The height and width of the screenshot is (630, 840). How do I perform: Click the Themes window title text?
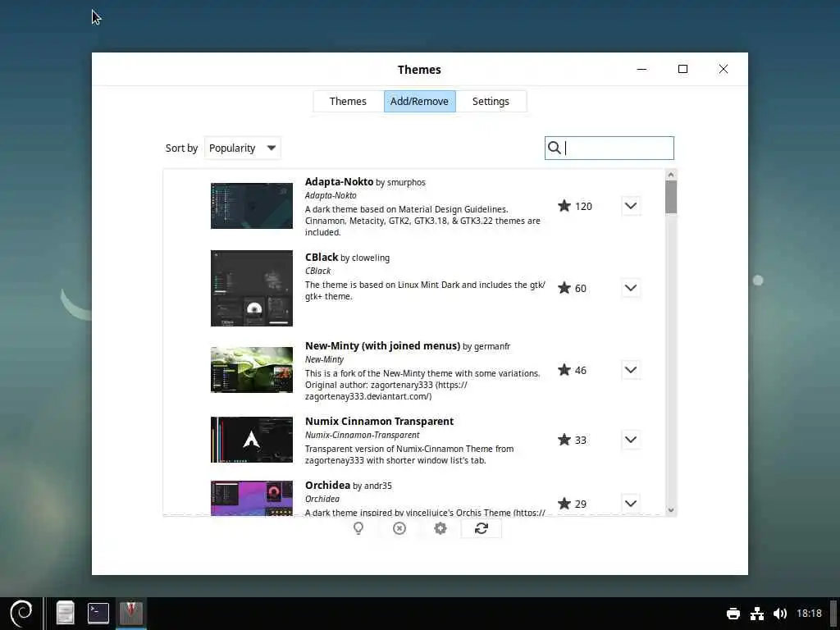click(x=419, y=70)
